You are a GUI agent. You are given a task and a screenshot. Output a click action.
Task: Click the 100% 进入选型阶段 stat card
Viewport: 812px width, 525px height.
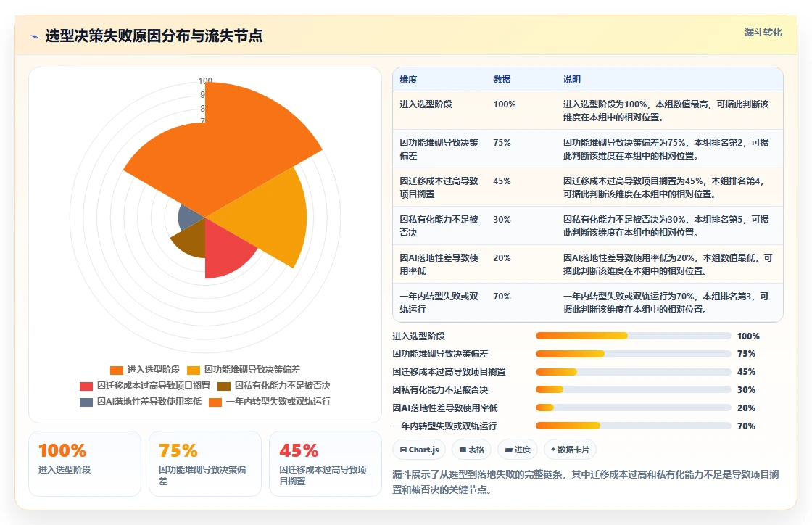pos(85,464)
